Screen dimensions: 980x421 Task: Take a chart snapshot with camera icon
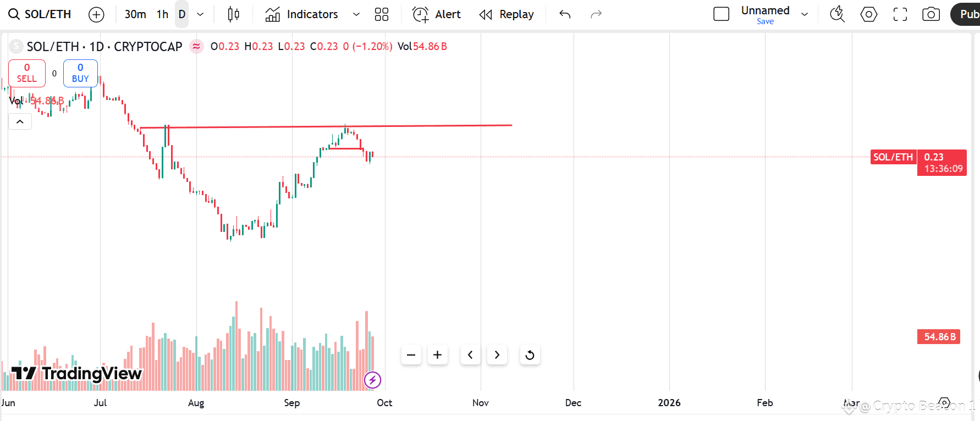coord(931,15)
